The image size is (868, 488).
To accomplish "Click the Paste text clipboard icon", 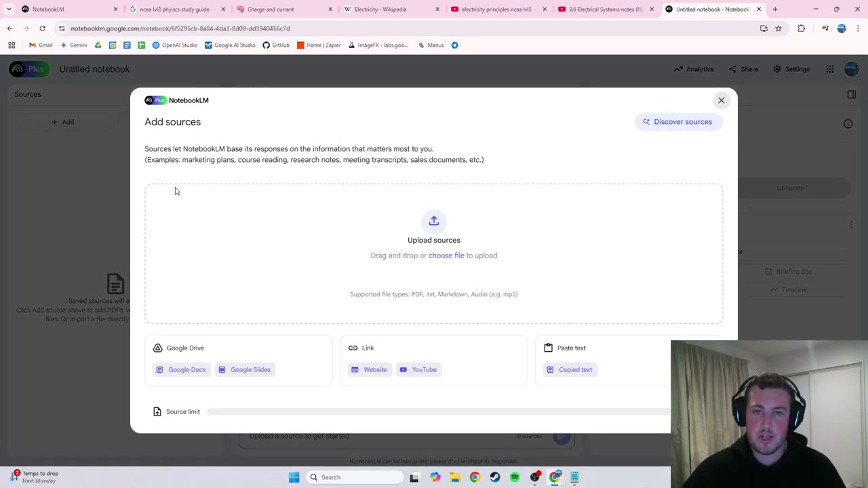I will click(549, 348).
